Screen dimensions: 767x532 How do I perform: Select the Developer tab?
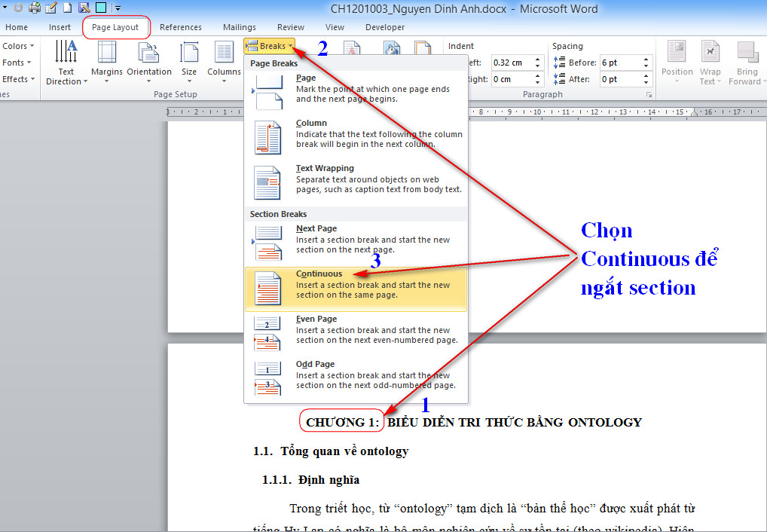(x=385, y=27)
